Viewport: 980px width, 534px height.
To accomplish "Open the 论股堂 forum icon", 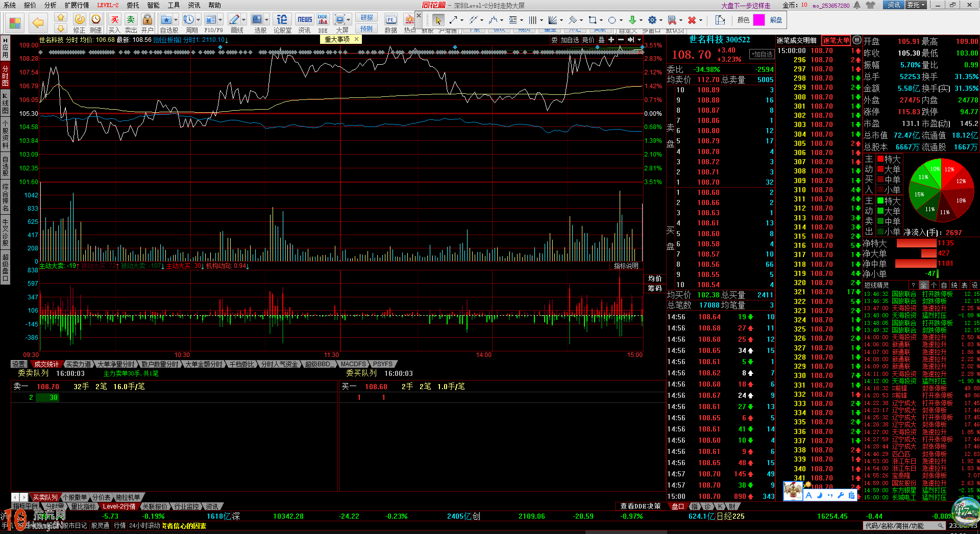I will tap(282, 20).
